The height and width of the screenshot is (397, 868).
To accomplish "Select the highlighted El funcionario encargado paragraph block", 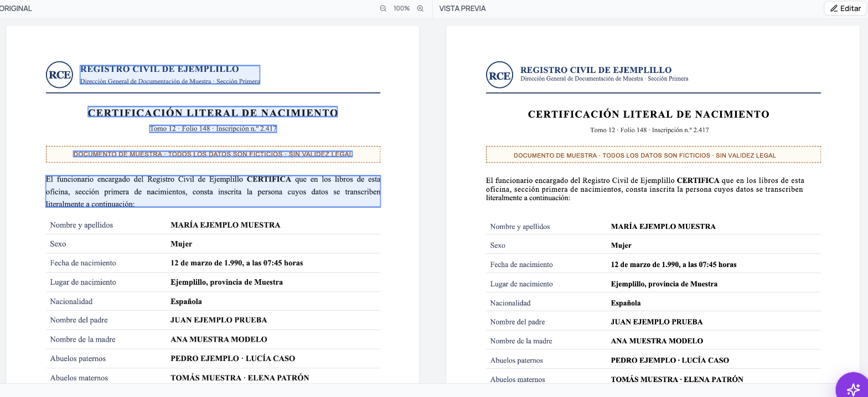I will [x=213, y=191].
